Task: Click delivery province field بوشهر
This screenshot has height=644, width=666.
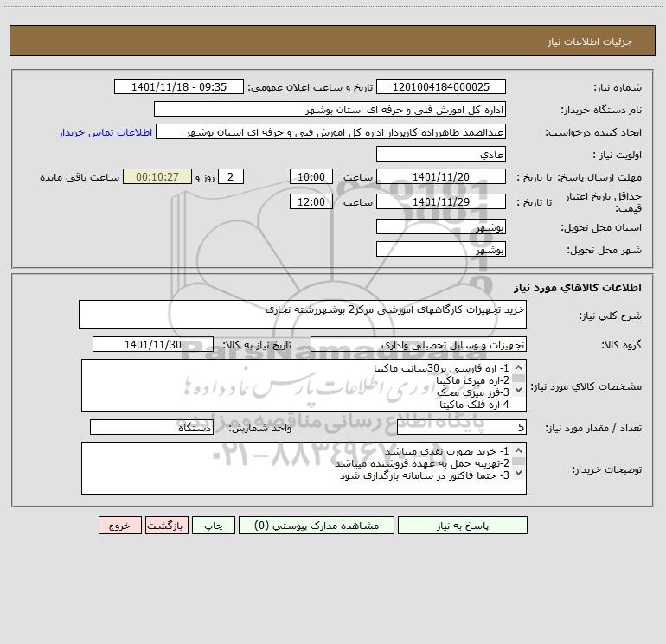Action: (x=441, y=226)
